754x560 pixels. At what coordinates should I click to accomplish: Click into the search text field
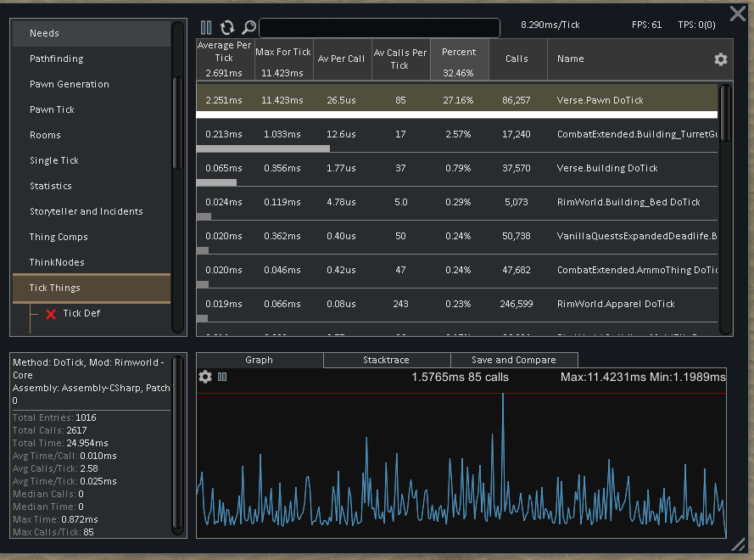coord(378,28)
